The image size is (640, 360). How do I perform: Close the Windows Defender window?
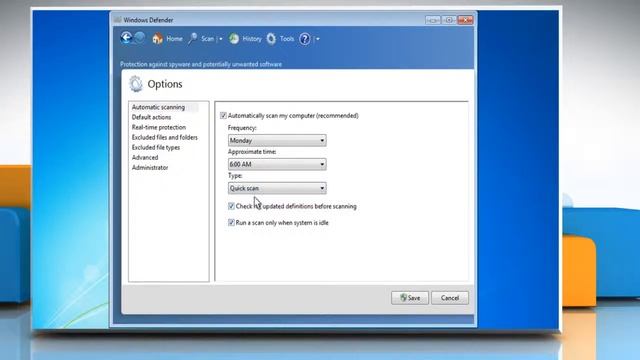coord(465,20)
